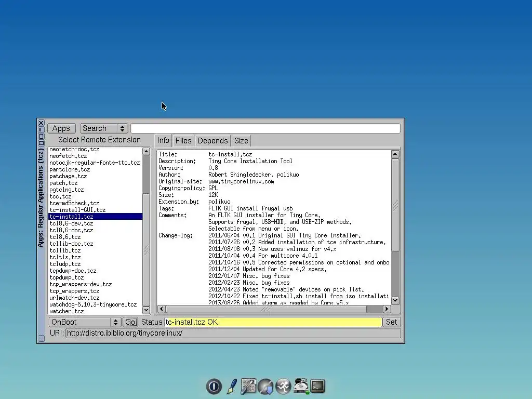Click info pane scroll-down arrow
The width and height of the screenshot is (532, 399).
click(x=395, y=301)
